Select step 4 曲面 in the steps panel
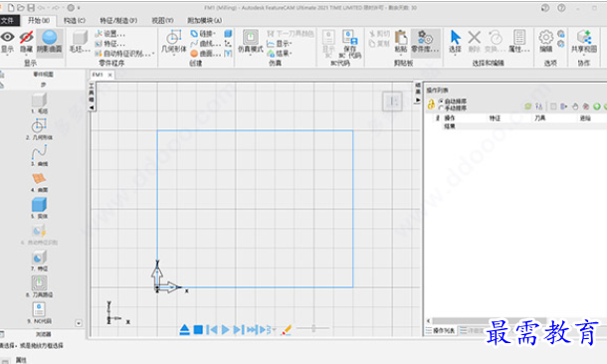Image resolution: width=607 pixels, height=364 pixels. pyautogui.click(x=39, y=182)
